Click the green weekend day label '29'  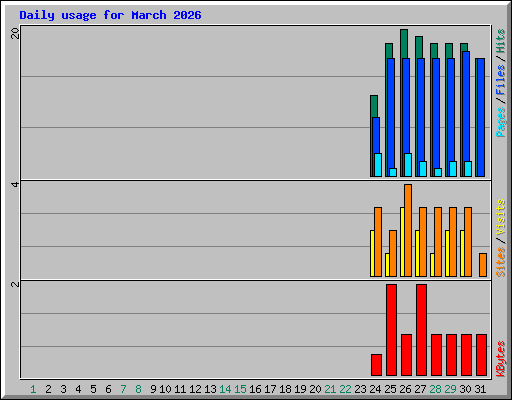click(450, 389)
